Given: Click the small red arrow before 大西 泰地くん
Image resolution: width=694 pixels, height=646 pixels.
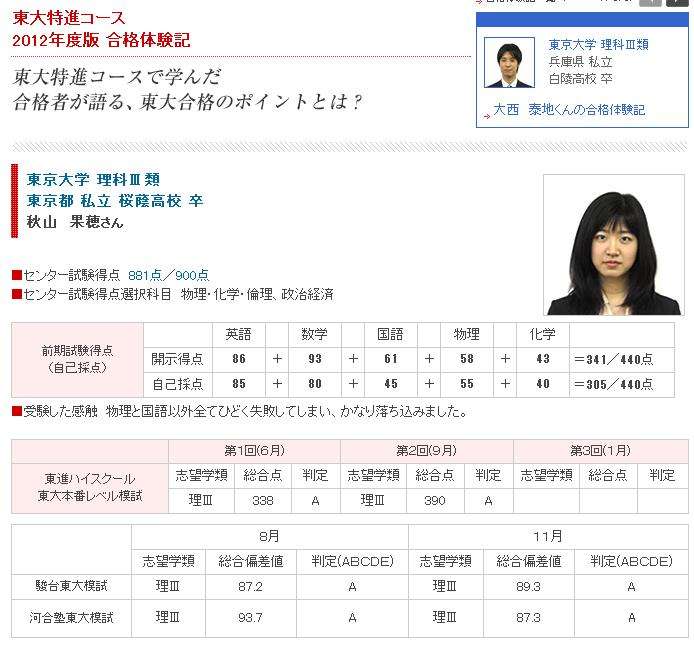Looking at the screenshot, I should coord(487,116).
